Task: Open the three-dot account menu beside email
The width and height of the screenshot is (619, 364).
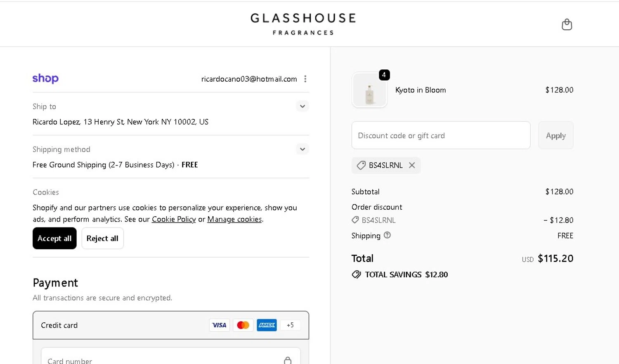Action: click(305, 79)
